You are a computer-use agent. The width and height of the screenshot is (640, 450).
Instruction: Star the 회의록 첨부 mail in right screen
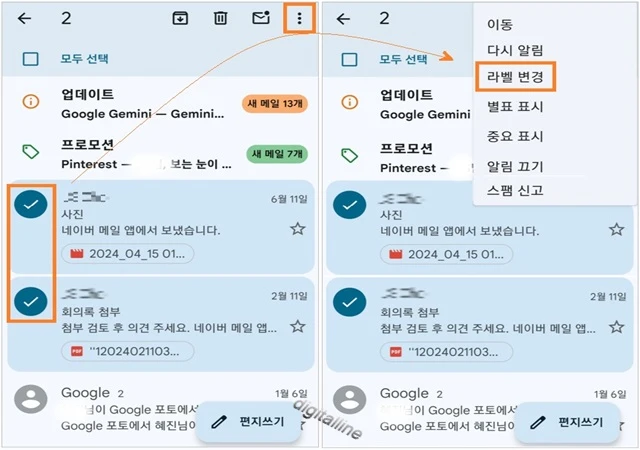[x=616, y=327]
